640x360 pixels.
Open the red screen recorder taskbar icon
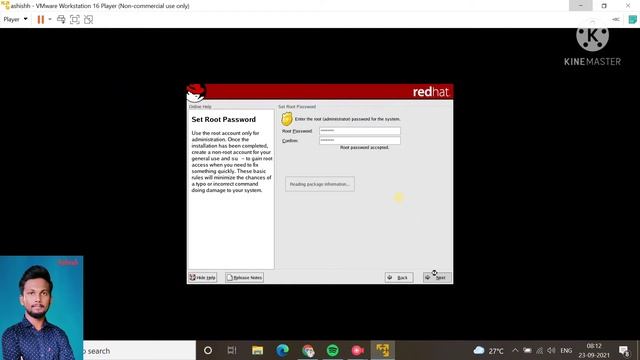pos(358,350)
